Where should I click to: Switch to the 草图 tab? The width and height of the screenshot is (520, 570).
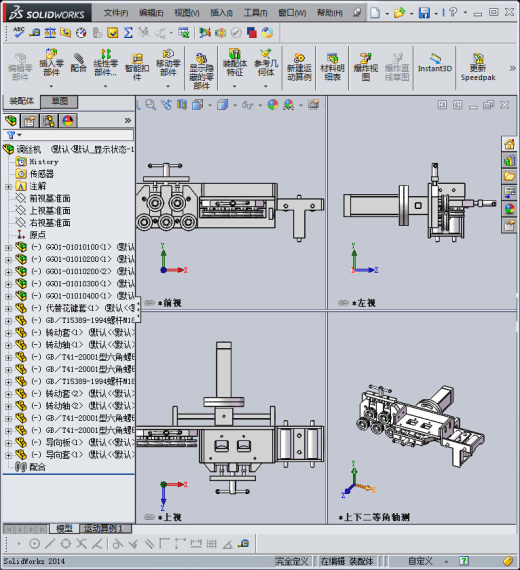pos(59,101)
